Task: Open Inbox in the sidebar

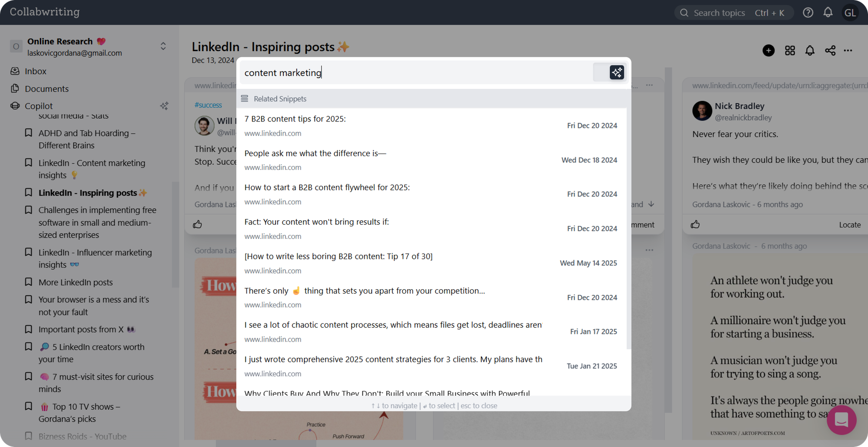Action: click(35, 71)
